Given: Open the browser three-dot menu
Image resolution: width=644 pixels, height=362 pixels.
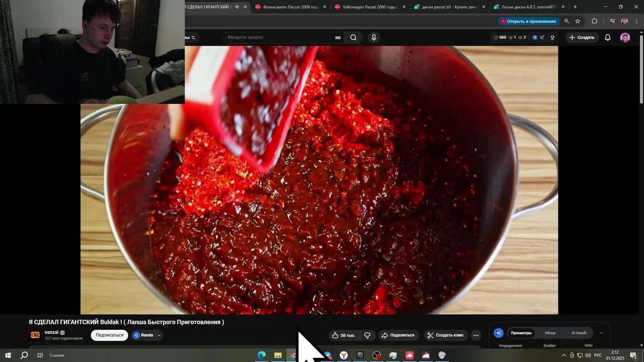Looking at the screenshot, I should [636, 21].
